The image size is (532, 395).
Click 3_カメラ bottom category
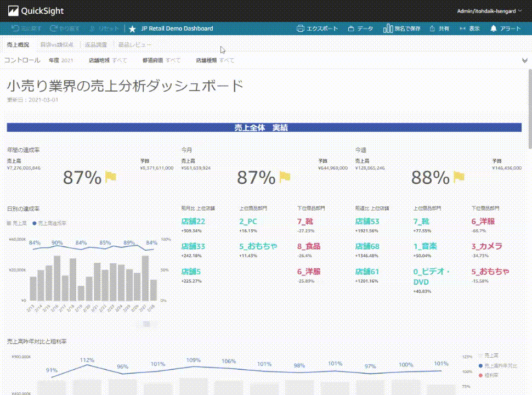[486, 246]
